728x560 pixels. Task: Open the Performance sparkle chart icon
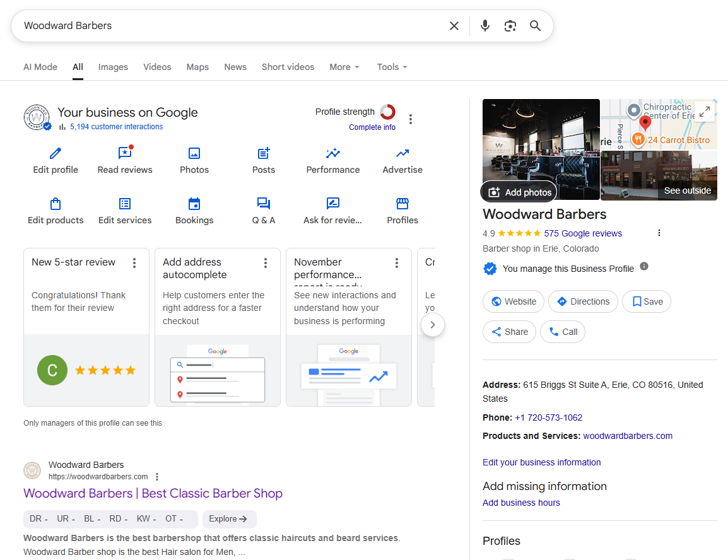pyautogui.click(x=332, y=153)
